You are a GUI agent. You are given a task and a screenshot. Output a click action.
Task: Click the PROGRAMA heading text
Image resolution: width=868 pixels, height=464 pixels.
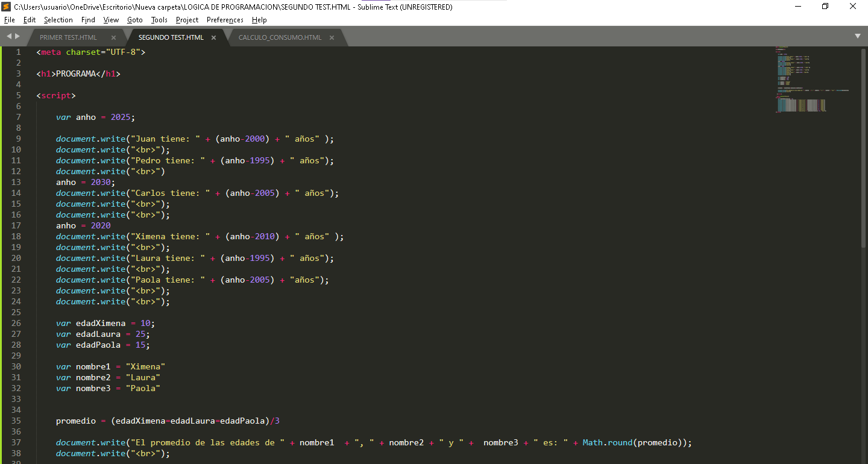76,74
